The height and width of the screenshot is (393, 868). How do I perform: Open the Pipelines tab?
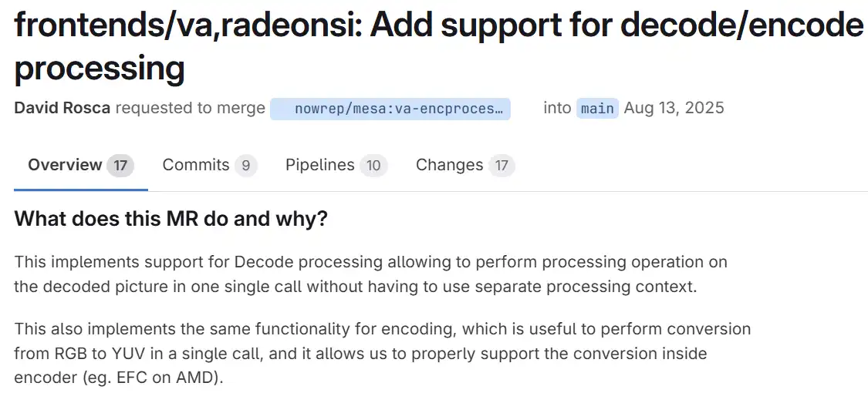319,165
